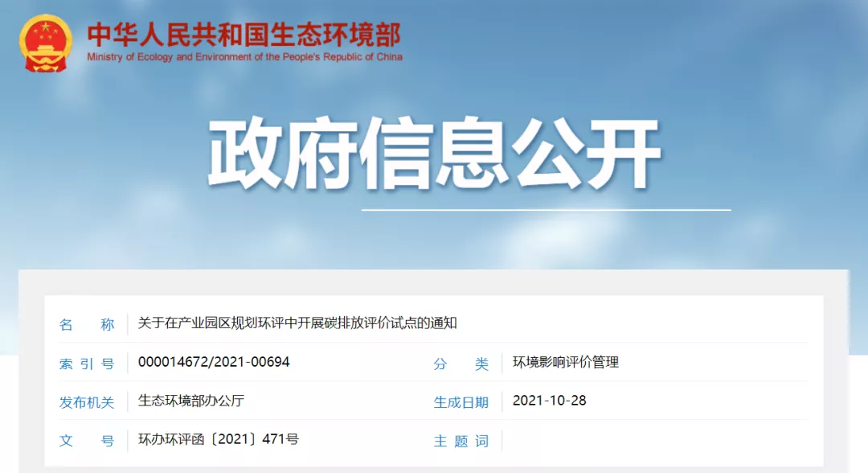
Task: Click the Ministry of Ecology and Environment English name
Action: pos(244,57)
